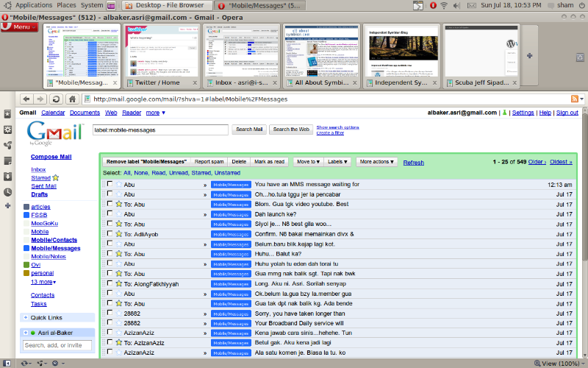The height and width of the screenshot is (368, 588).
Task: Tick checkbox for 'Oh...ho.tula tggu' message
Action: [x=110, y=194]
